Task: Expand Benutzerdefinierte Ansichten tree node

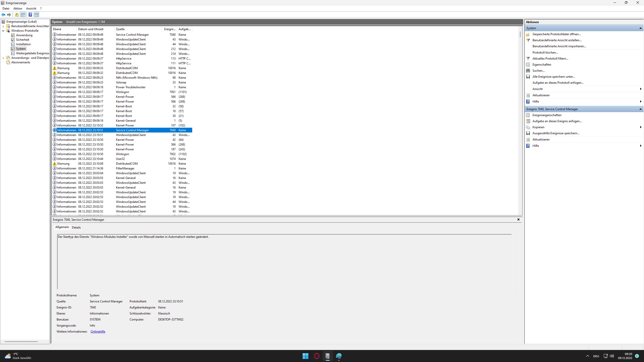Action: (x=3, y=26)
